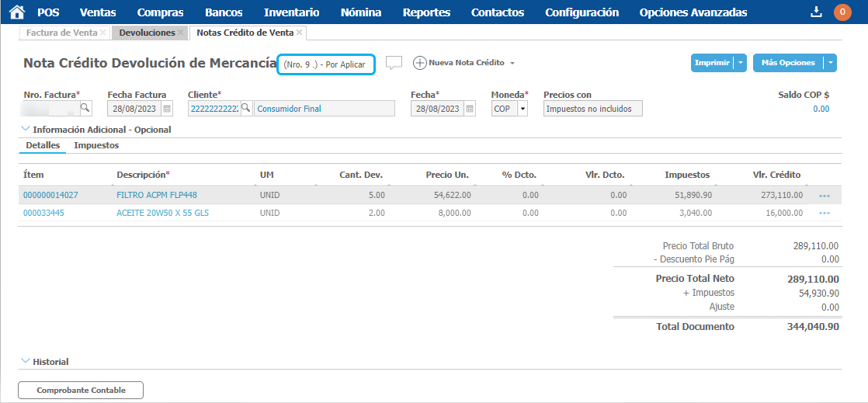Click the search icon in Cliente field

[245, 108]
